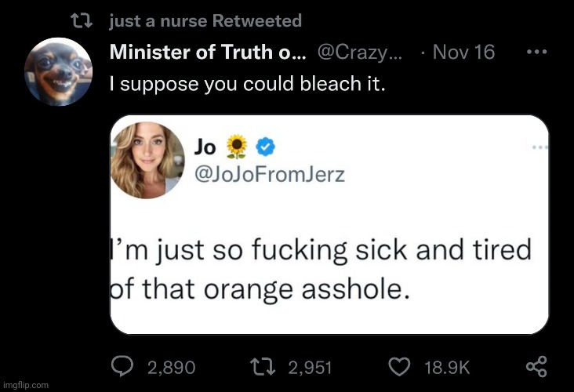Open the three-dot menu on main tweet
Viewport: 574px width, 392px height.
point(536,52)
